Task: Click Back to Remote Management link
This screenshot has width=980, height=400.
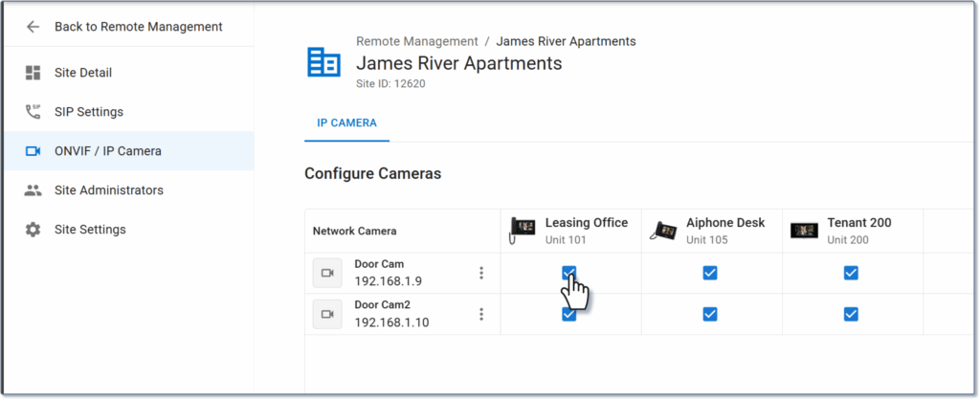Action: pos(138,27)
